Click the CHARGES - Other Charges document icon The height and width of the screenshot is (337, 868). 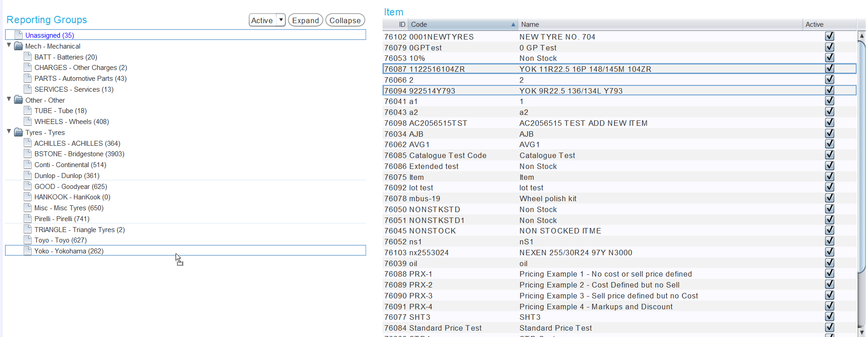(28, 67)
